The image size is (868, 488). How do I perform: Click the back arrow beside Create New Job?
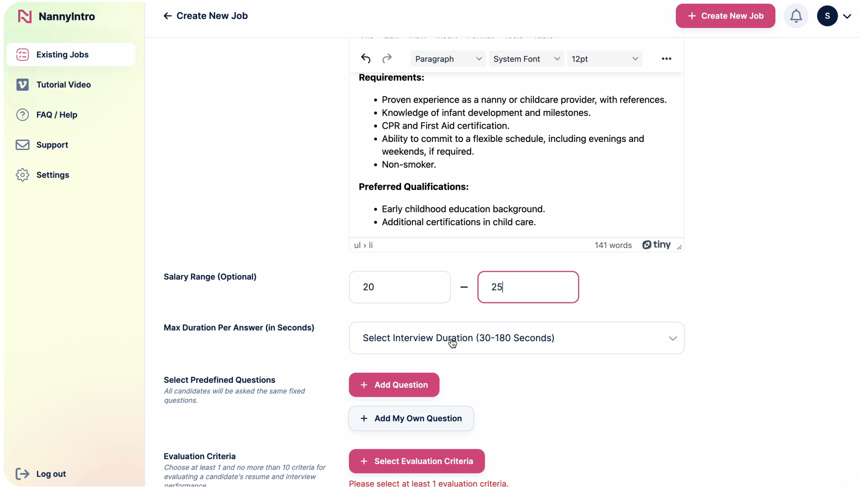[x=168, y=16]
